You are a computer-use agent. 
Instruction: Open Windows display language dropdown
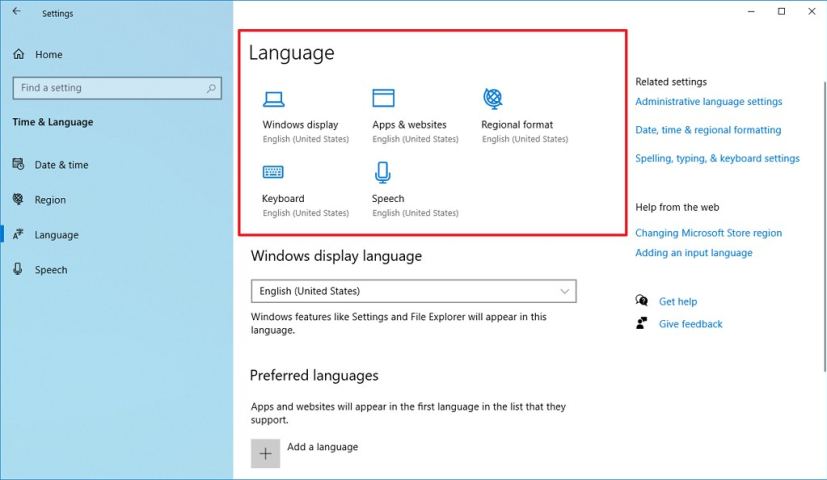[x=414, y=291]
